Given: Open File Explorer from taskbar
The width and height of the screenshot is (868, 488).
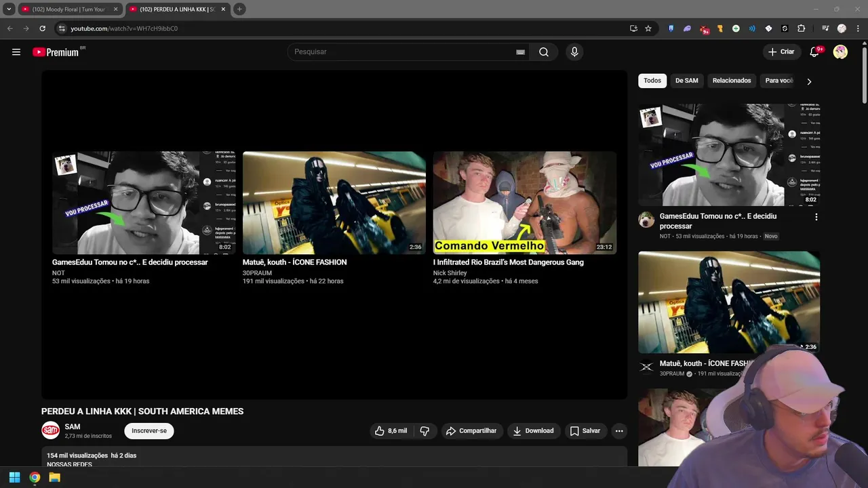Looking at the screenshot, I should click(55, 477).
